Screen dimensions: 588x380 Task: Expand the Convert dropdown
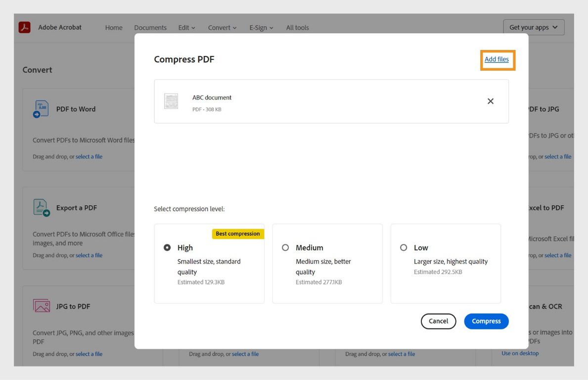pos(222,27)
